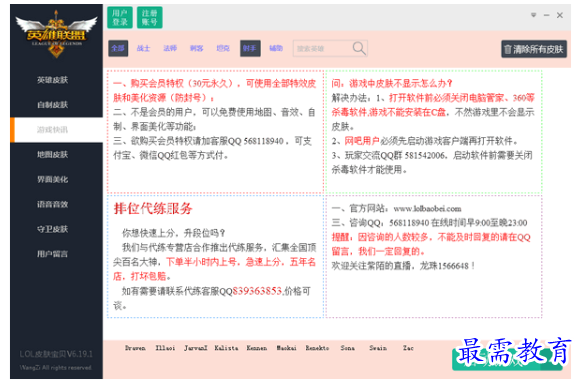Close the skin tool window
Screen dimensions: 580x382
pos(560,15)
